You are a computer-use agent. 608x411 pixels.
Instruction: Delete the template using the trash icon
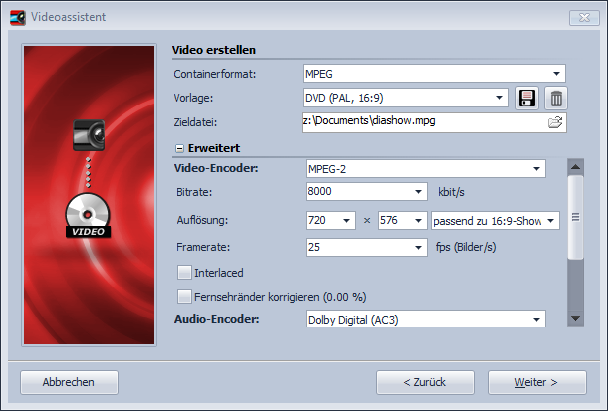click(x=556, y=98)
